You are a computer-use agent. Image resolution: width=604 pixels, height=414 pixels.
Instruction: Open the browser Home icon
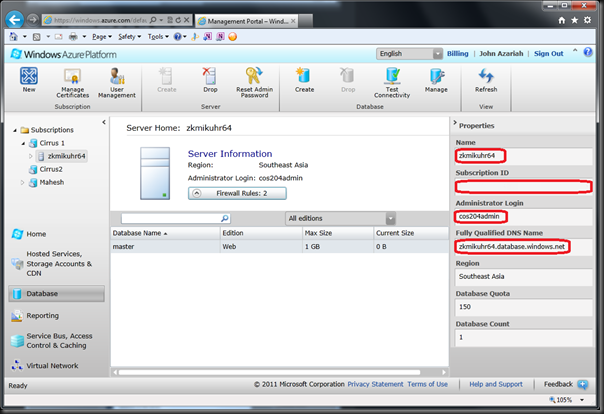[562, 20]
